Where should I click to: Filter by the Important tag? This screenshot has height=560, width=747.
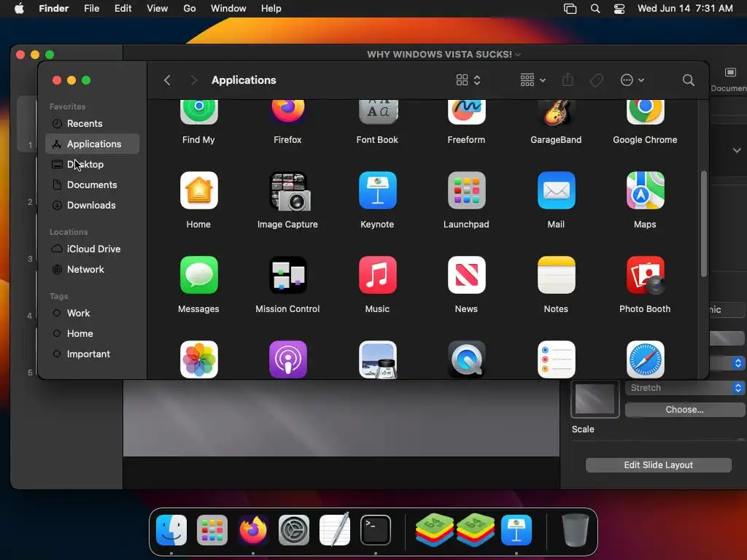[93, 354]
